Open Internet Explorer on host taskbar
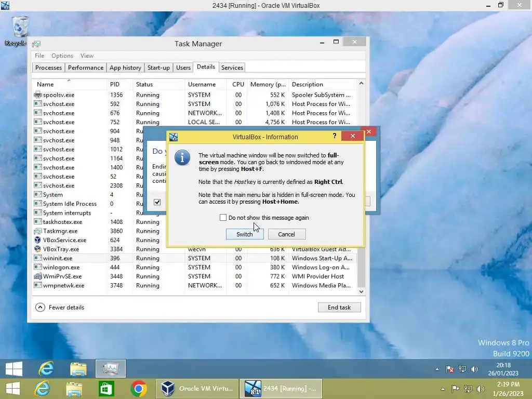The height and width of the screenshot is (399, 532). coord(43,389)
